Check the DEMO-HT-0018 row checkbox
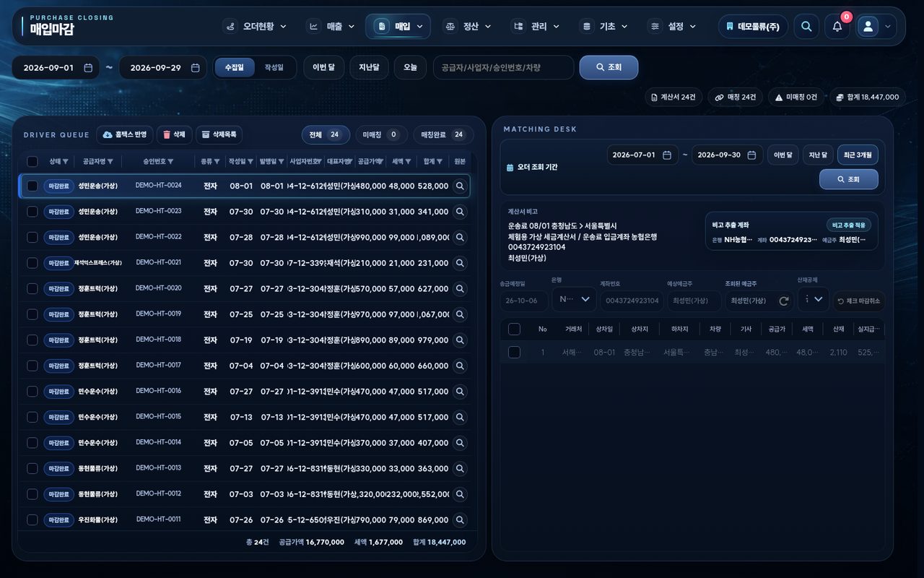 tap(32, 340)
